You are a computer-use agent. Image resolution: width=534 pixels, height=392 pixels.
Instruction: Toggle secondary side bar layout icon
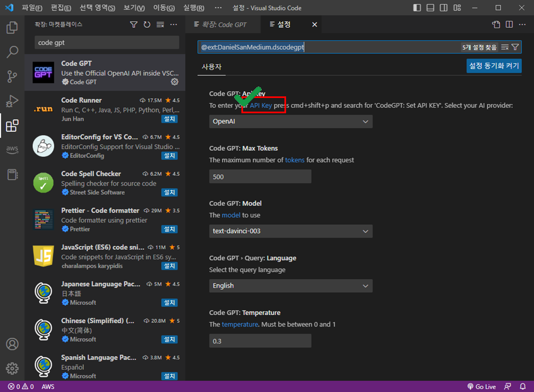(444, 8)
